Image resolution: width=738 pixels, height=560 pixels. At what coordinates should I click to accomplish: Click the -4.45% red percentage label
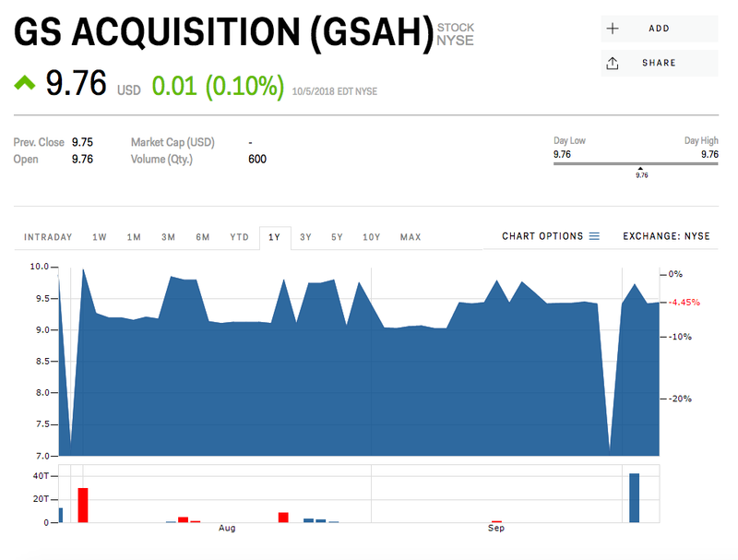(684, 300)
